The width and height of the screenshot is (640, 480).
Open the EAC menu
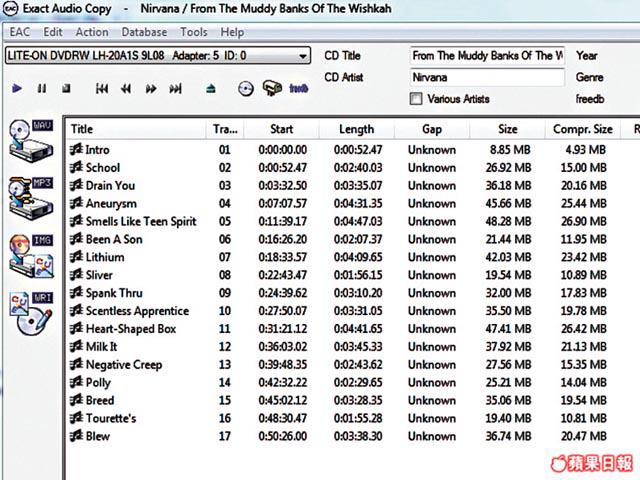coord(20,32)
